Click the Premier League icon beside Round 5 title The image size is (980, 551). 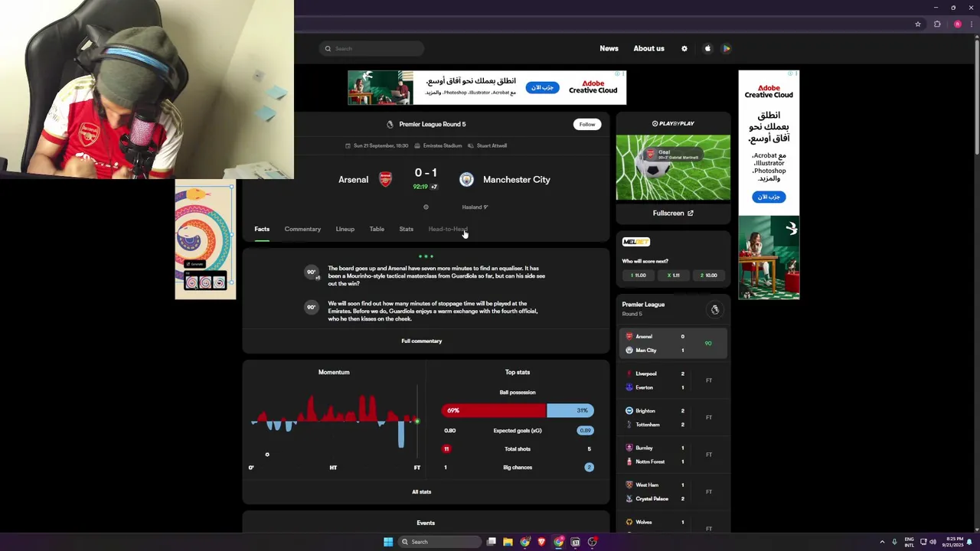point(390,124)
